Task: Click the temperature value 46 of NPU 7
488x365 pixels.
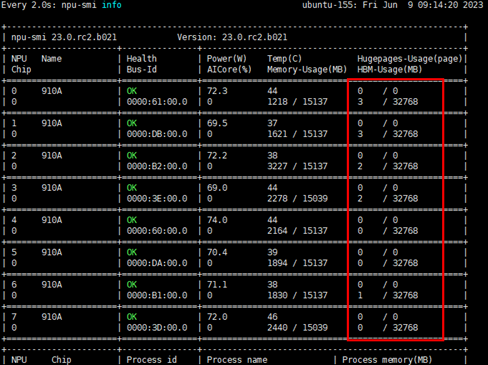Action: tap(272, 317)
